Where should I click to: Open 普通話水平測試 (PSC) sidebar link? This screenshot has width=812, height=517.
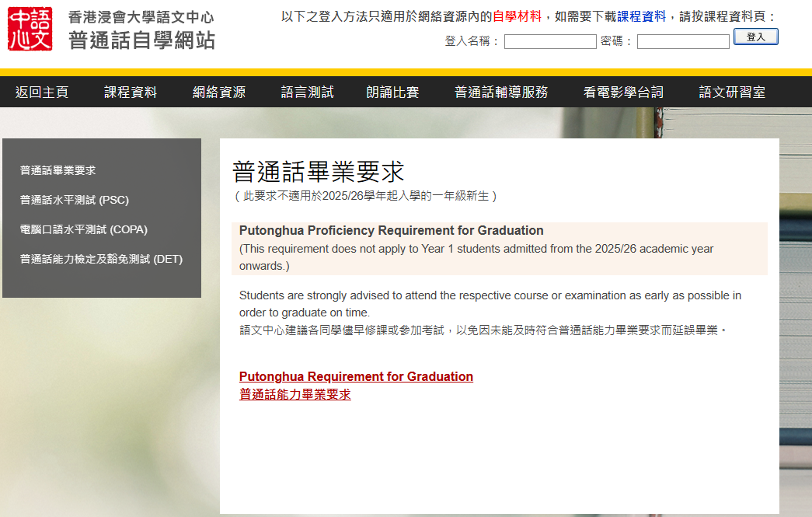(75, 200)
